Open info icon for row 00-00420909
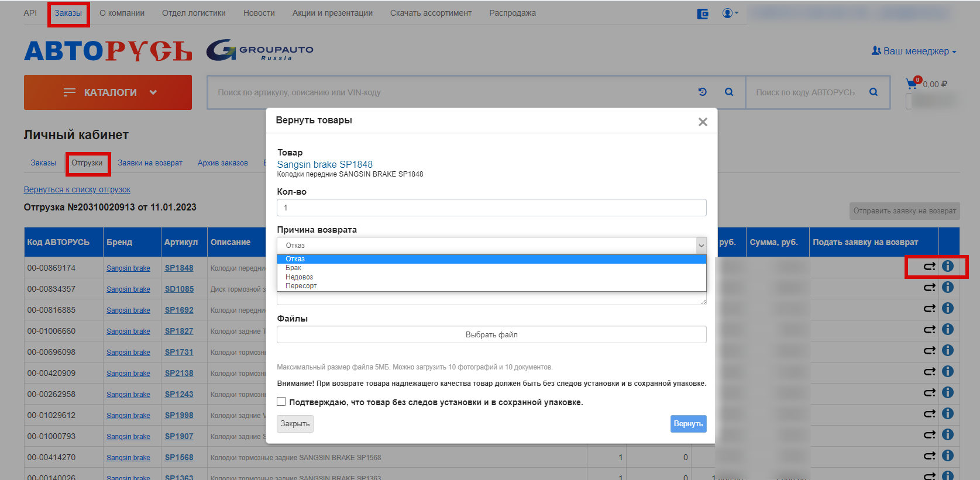 [x=948, y=371]
